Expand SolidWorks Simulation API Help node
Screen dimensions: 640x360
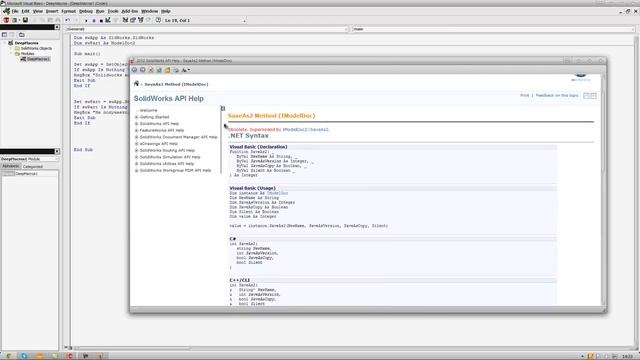(x=137, y=157)
